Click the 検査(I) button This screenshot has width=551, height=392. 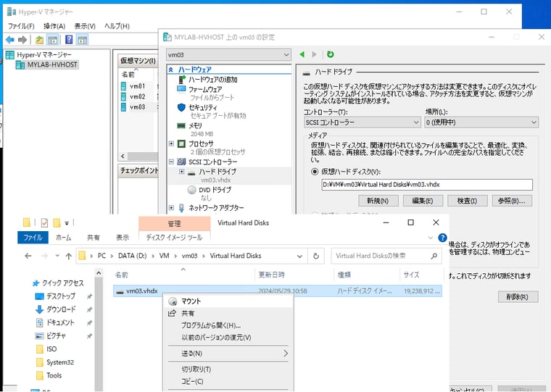tap(467, 201)
